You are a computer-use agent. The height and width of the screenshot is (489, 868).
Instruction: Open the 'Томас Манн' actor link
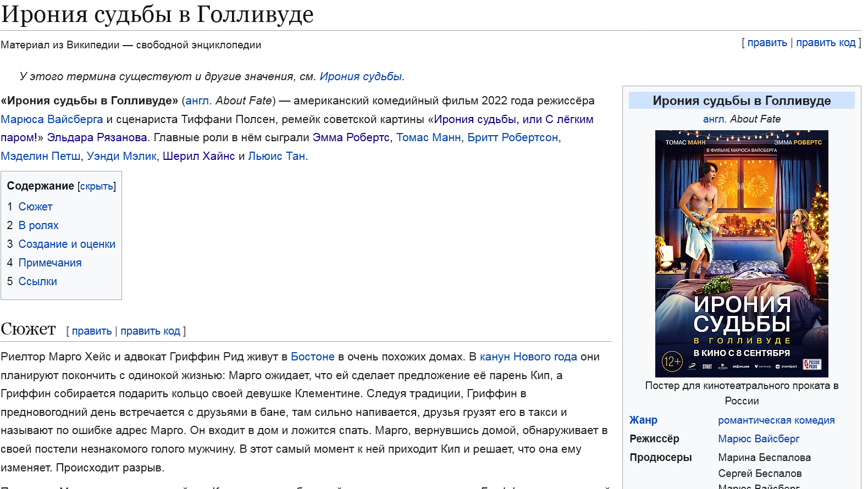point(428,137)
